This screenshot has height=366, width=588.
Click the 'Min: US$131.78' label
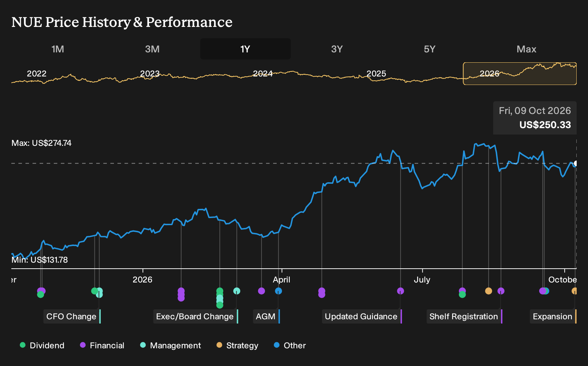pyautogui.click(x=40, y=260)
